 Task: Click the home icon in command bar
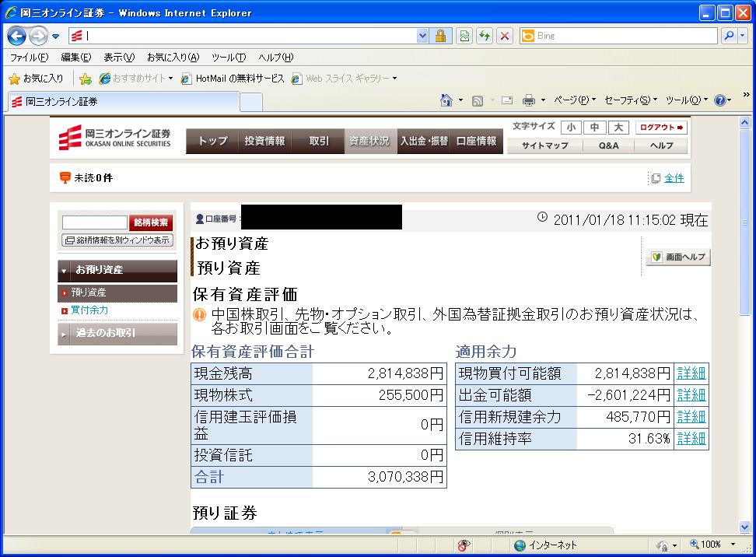[446, 100]
